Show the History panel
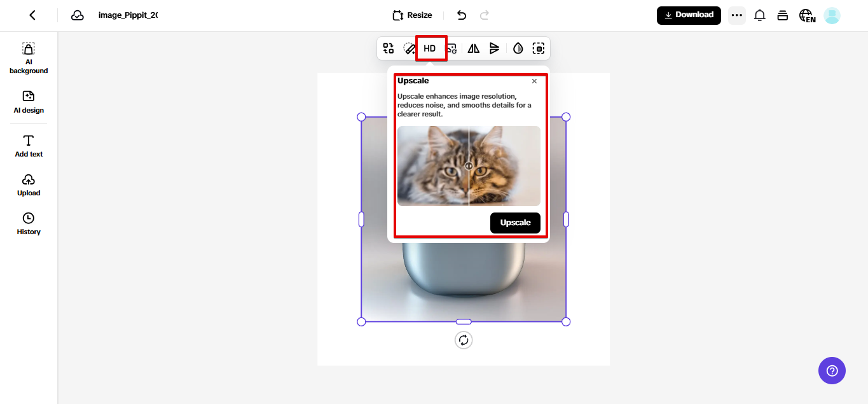 pyautogui.click(x=28, y=223)
